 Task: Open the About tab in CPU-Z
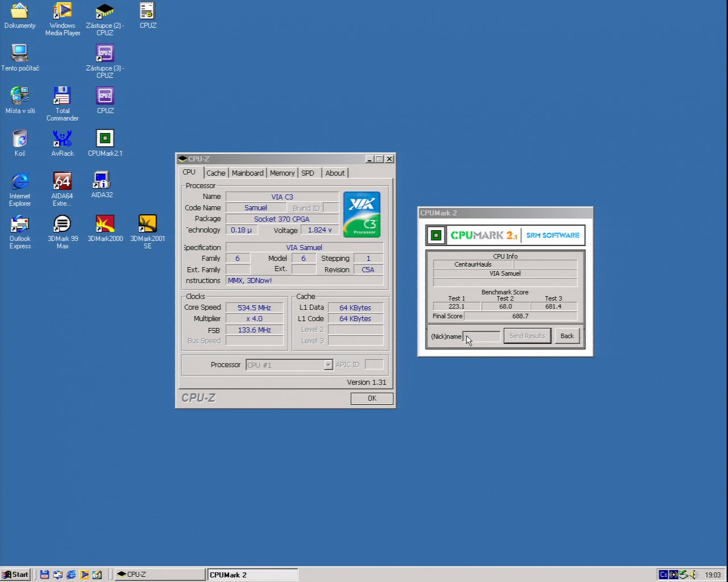pos(335,173)
